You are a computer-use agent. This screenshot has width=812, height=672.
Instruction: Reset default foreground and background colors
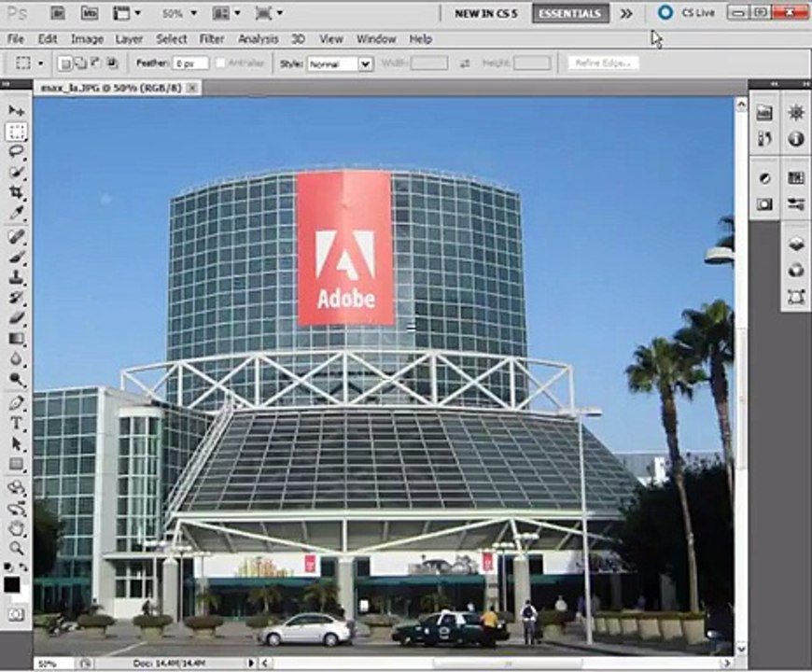[8, 567]
